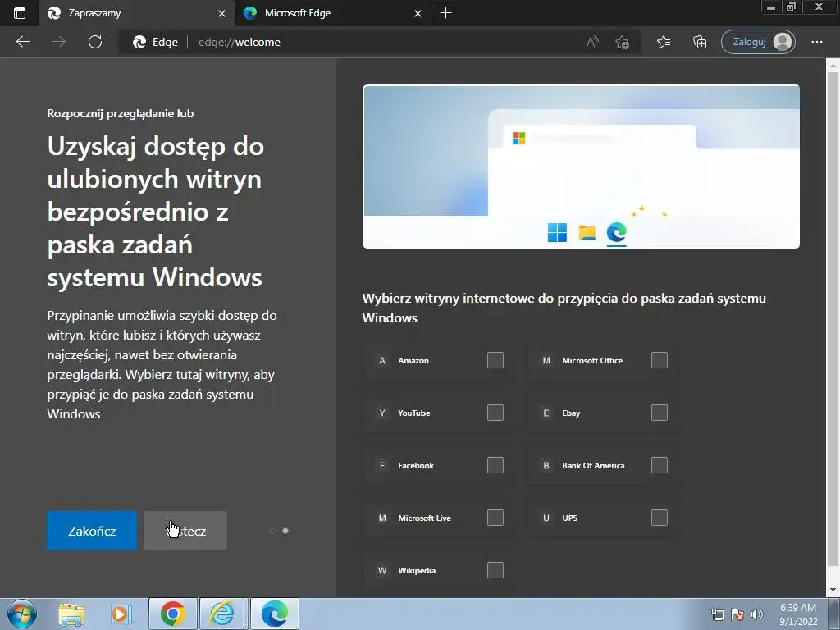
Task: Click Microsoft Edge taskbar icon
Action: [x=274, y=614]
